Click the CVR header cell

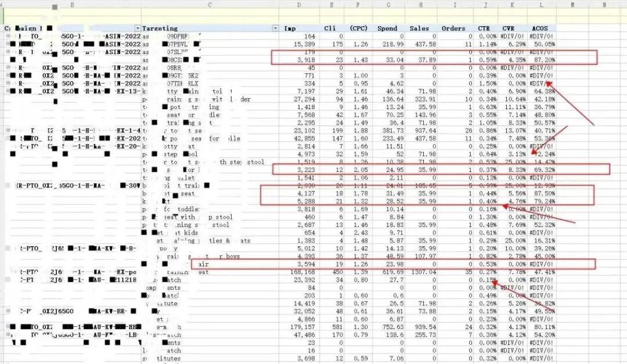pos(509,28)
